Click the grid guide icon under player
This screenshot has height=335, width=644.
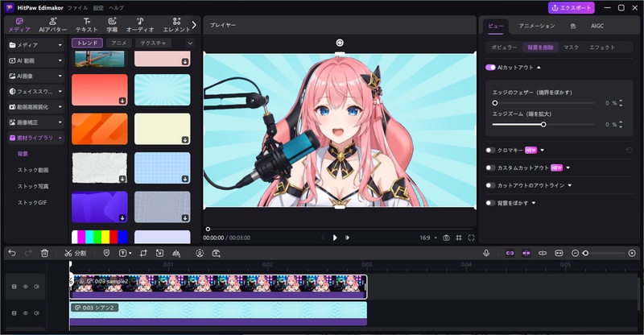459,238
